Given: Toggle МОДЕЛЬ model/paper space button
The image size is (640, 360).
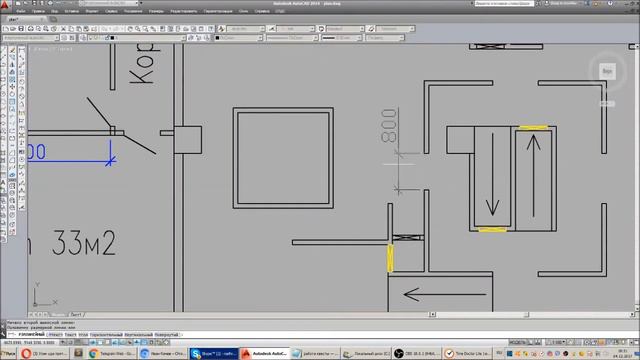Looking at the screenshot, I should (518, 343).
